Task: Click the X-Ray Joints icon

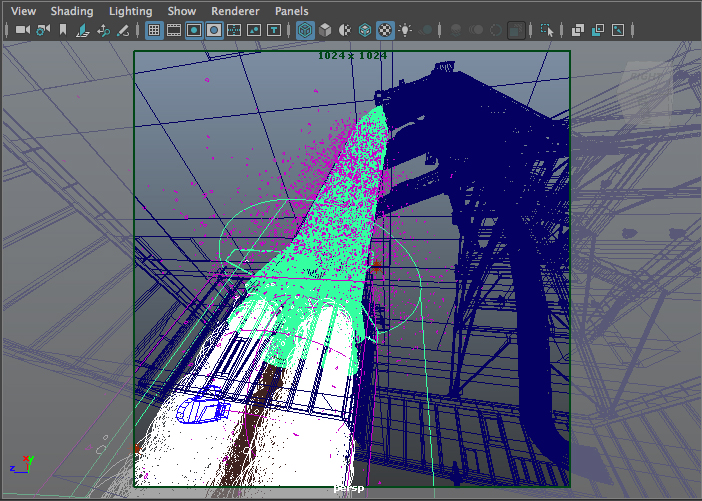Action: click(x=618, y=30)
